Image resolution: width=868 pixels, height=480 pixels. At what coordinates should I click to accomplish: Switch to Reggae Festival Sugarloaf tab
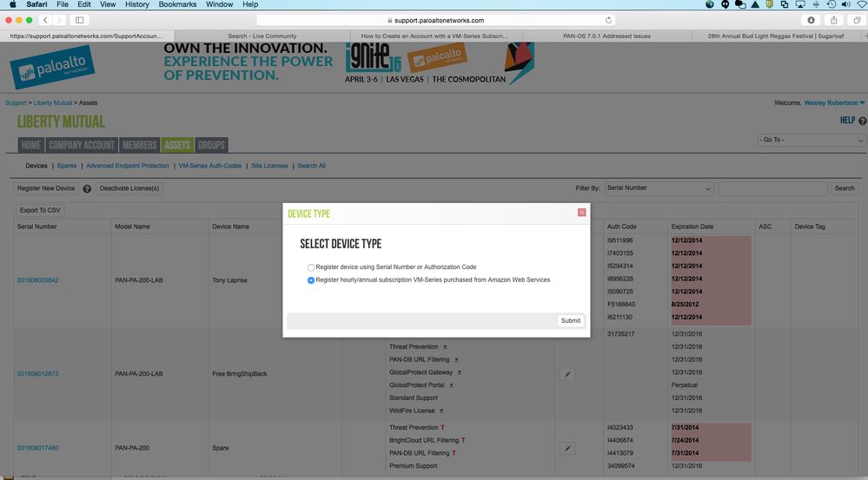pos(776,36)
